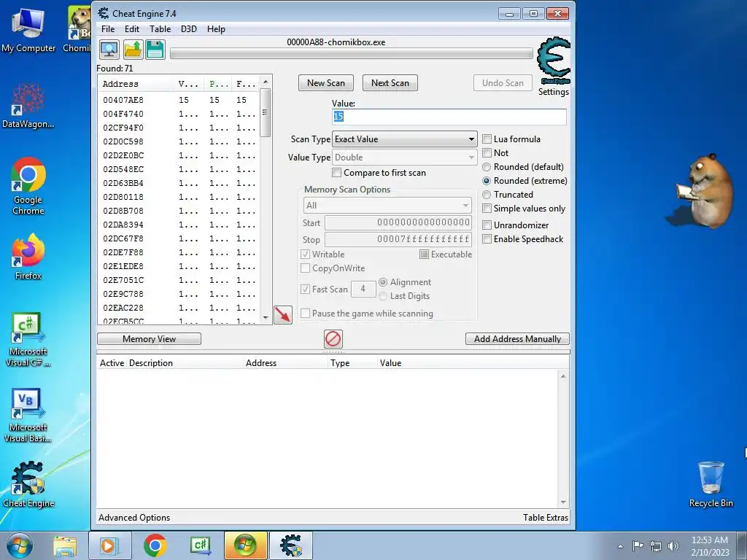This screenshot has height=560, width=747.
Task: Open the Recycle Bin
Action: (711, 484)
